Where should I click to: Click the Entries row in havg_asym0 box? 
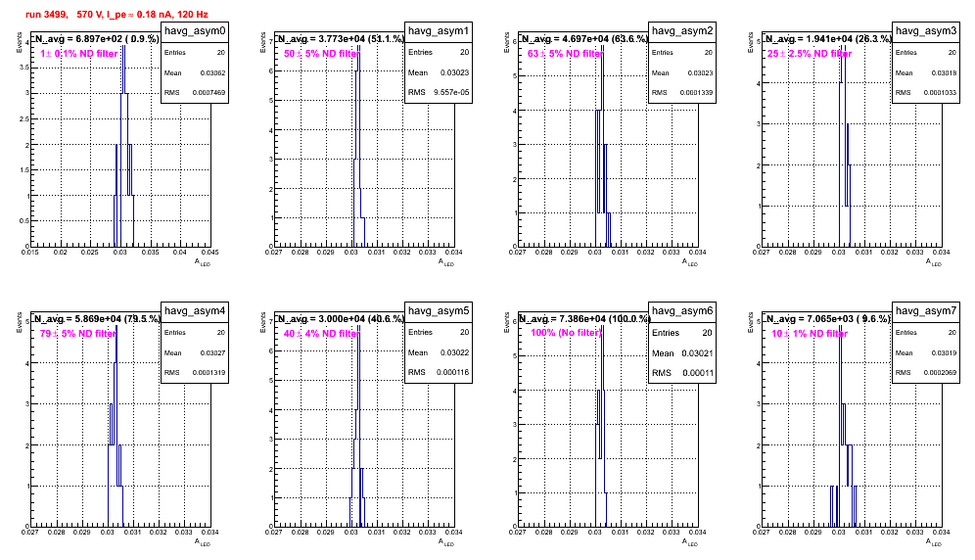(195, 53)
